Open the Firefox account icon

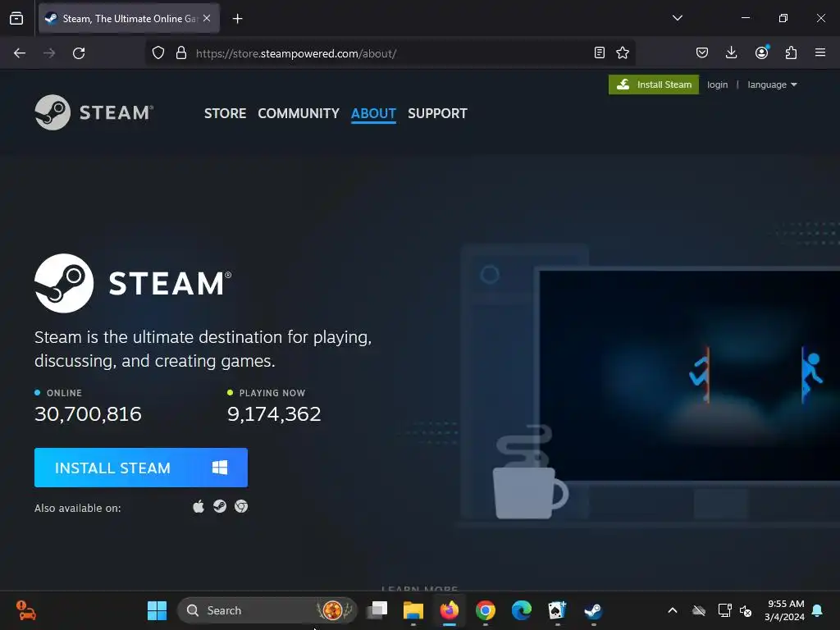[761, 52]
